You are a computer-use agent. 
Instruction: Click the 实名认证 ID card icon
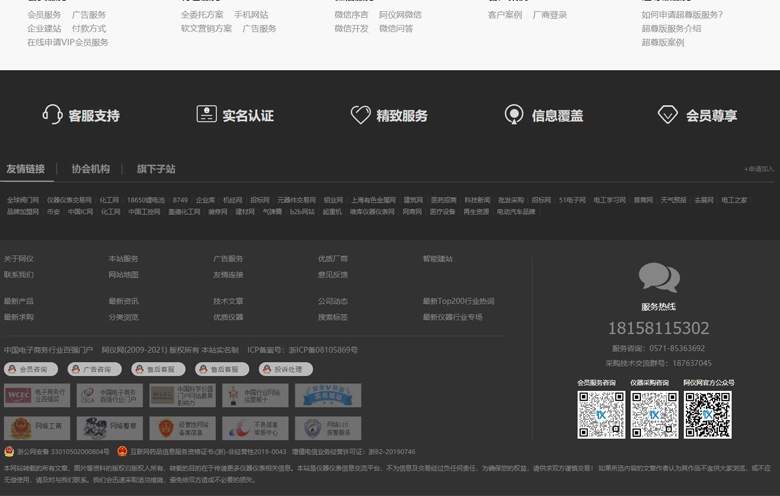[x=206, y=115]
